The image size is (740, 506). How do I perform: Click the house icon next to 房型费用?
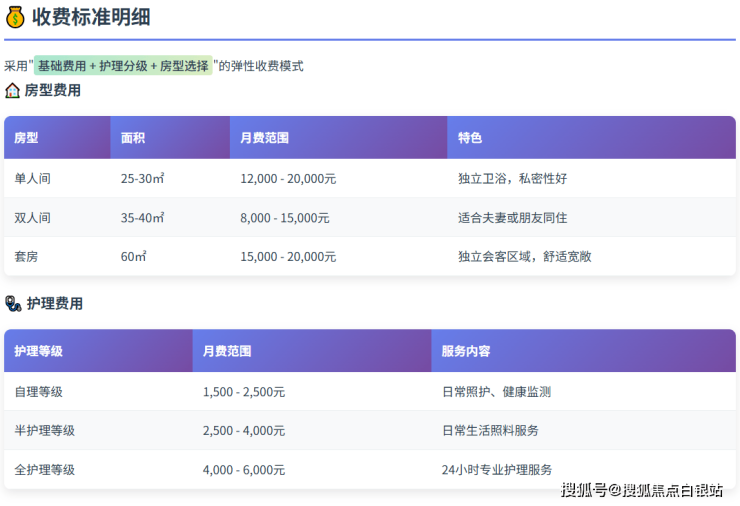(x=12, y=90)
